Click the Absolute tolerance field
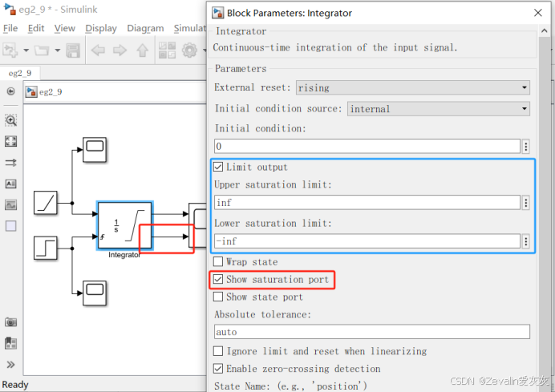 [372, 332]
